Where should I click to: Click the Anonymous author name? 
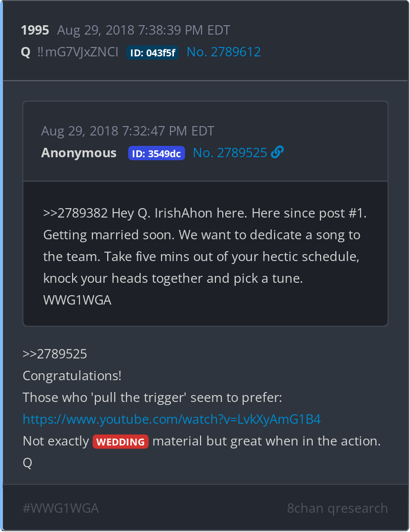79,153
